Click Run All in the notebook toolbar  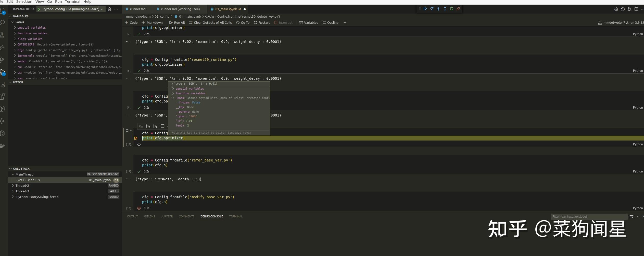pyautogui.click(x=177, y=22)
